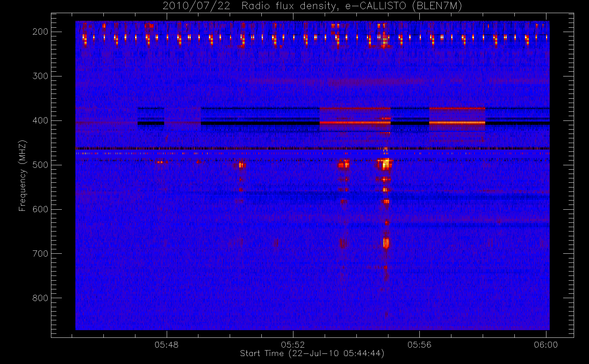This screenshot has height=364, width=589.
Task: Click the 700 MHz frequency tick label
Action: [x=40, y=254]
